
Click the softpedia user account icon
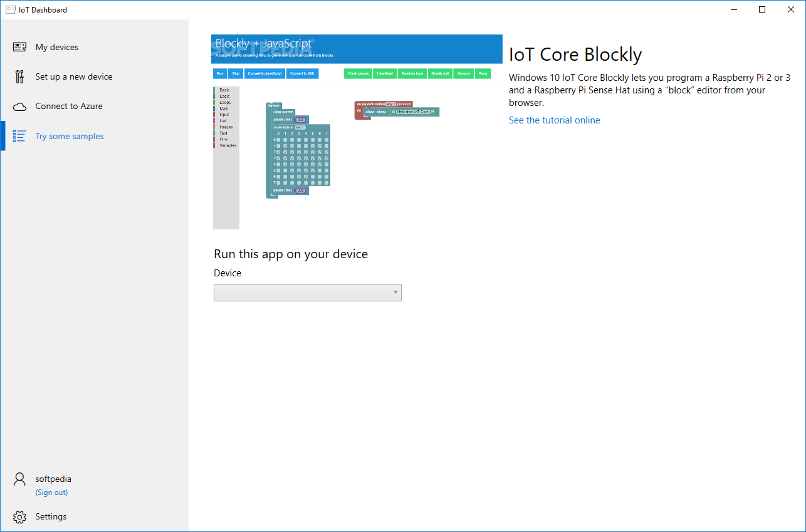click(19, 479)
